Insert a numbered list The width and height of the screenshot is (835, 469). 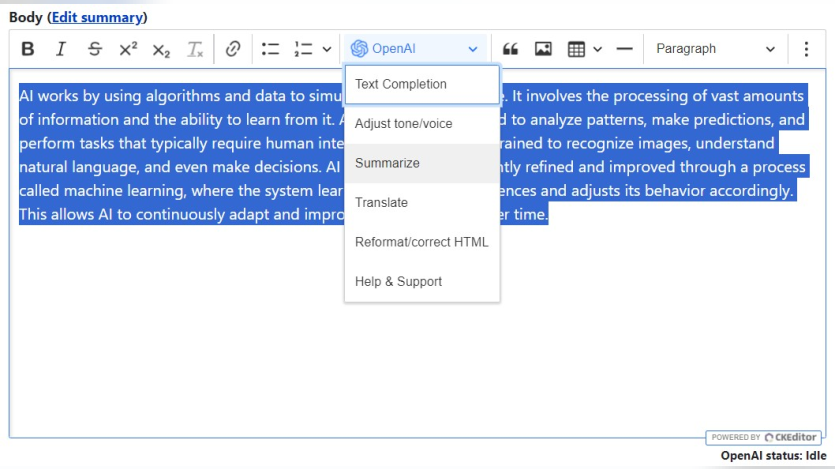click(303, 49)
